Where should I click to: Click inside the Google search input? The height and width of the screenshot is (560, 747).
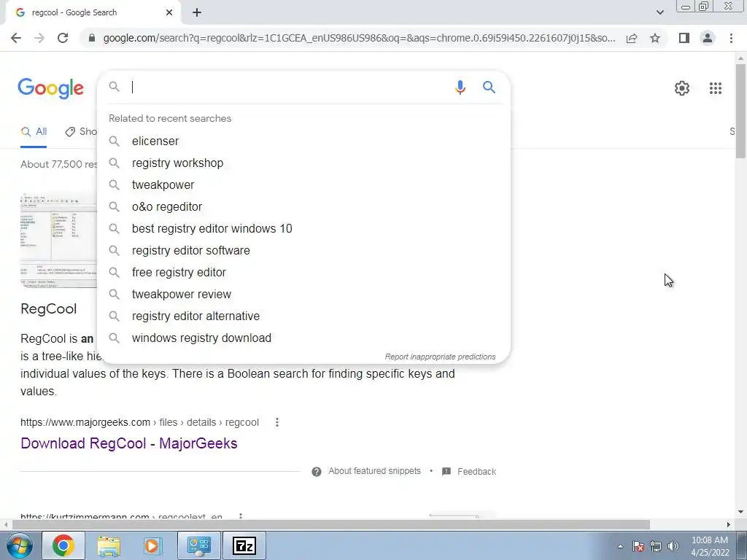point(286,87)
